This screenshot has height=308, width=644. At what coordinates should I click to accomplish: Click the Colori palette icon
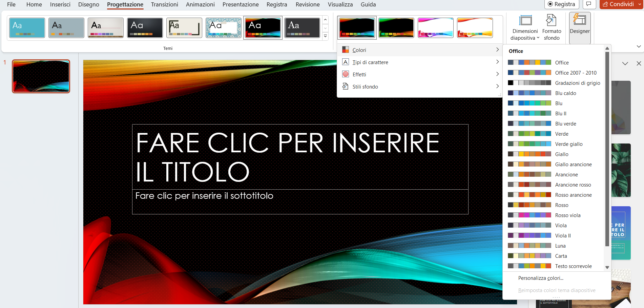[346, 50]
